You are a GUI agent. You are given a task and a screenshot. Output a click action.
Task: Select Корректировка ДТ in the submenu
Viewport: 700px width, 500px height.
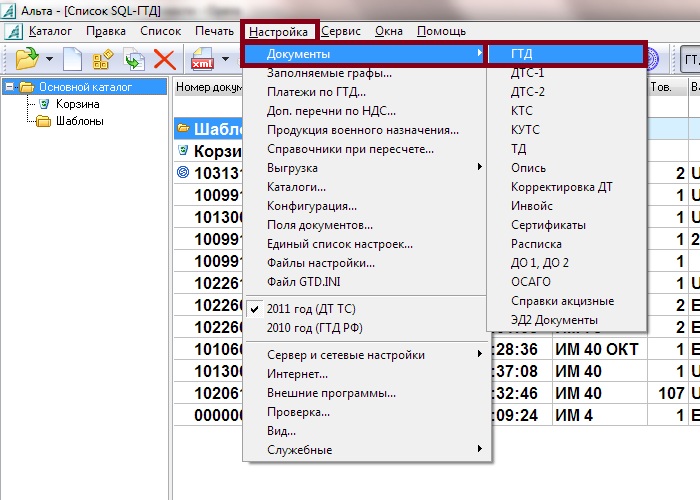(561, 187)
